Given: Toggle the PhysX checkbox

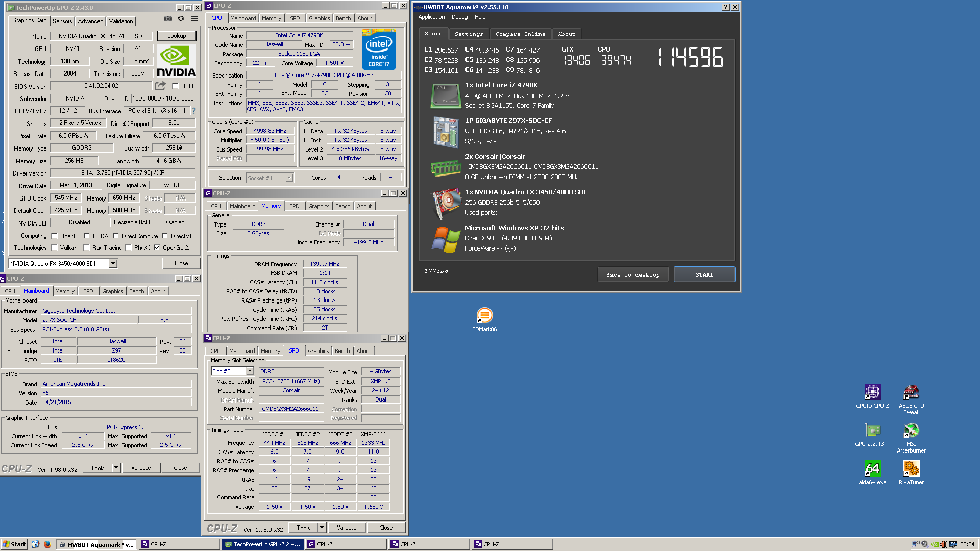Looking at the screenshot, I should point(128,248).
